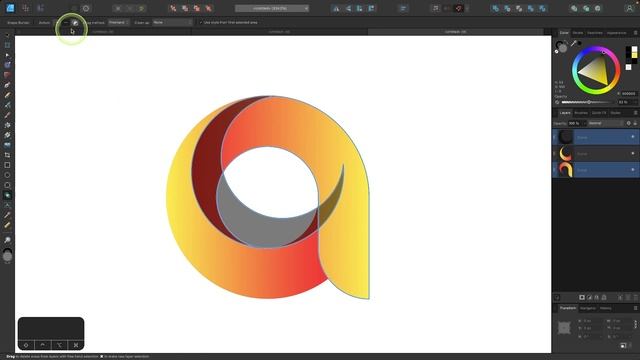Open the dropdown currently set to None
Viewport: 640px width, 360px height.
click(x=172, y=22)
